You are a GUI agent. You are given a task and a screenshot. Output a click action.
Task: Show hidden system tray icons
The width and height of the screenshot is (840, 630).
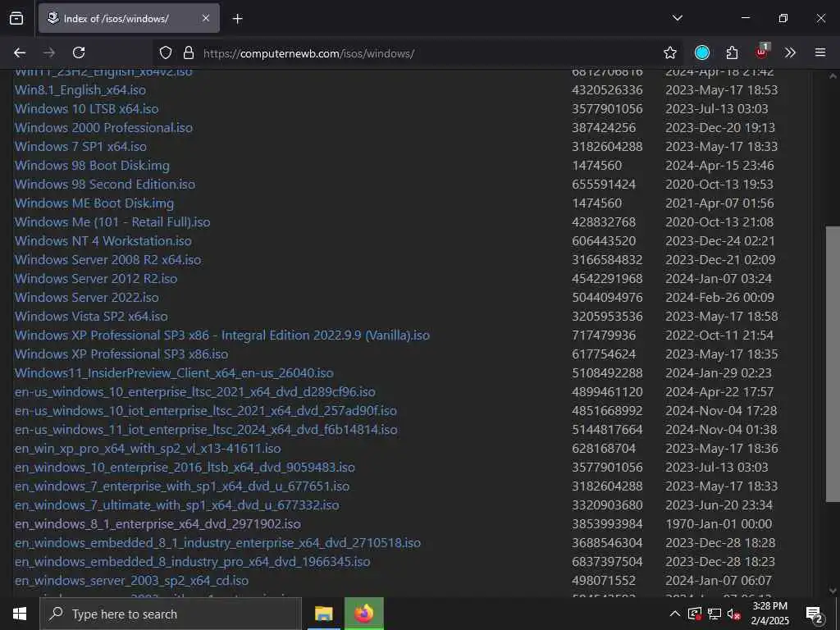coord(675,614)
